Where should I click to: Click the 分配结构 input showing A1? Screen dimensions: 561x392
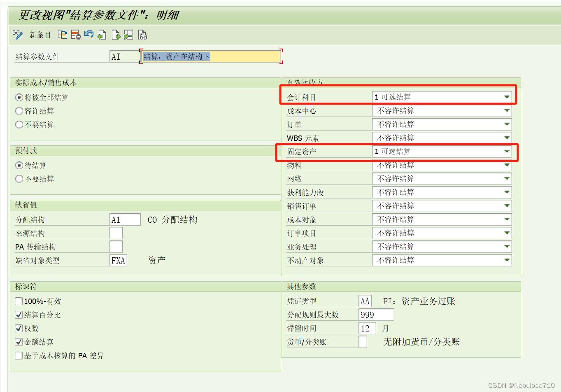(x=125, y=219)
